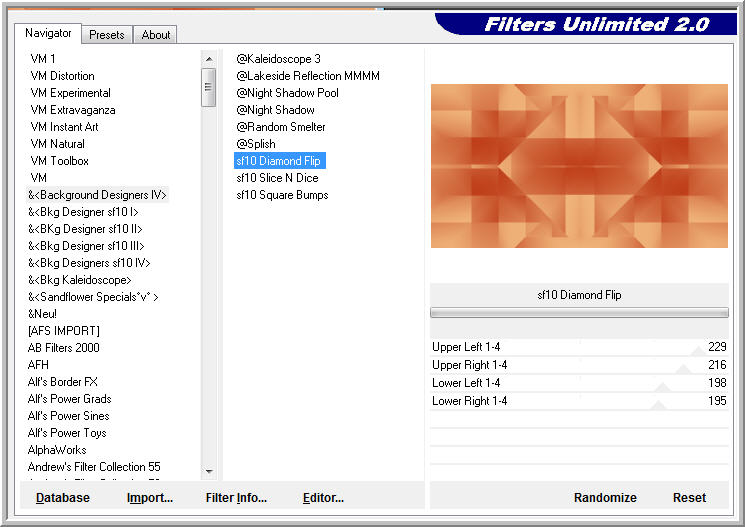Select Andrew's Filter Collection 55
Image resolution: width=745 pixels, height=527 pixels.
tap(94, 467)
